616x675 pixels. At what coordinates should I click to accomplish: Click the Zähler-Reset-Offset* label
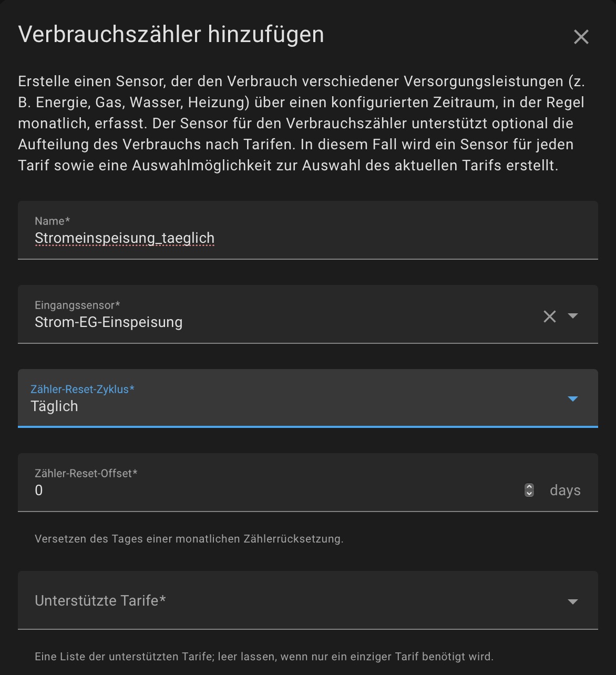(86, 473)
